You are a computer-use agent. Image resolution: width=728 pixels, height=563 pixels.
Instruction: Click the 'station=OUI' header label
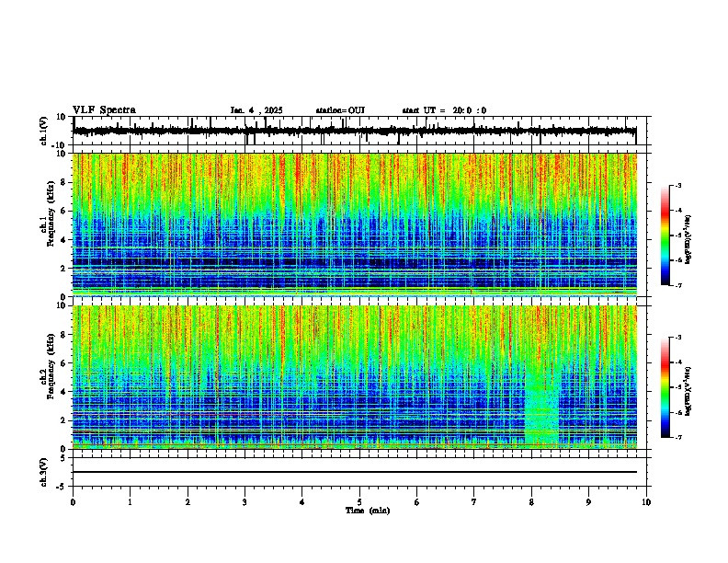pyautogui.click(x=340, y=110)
